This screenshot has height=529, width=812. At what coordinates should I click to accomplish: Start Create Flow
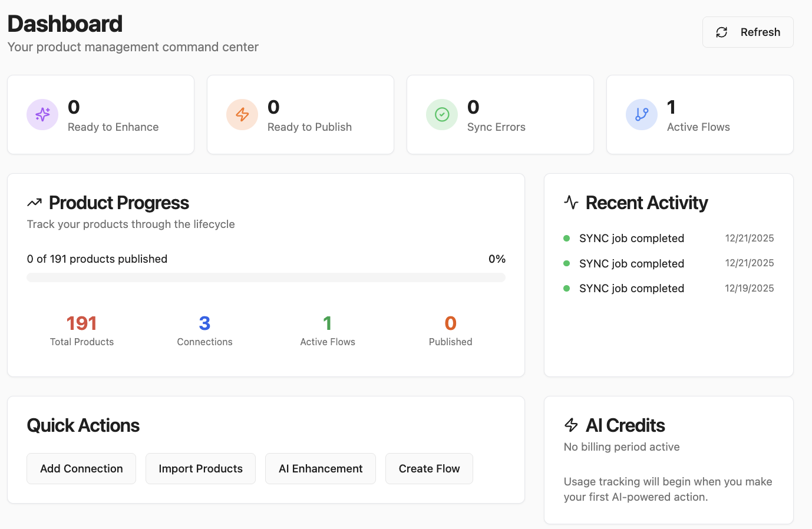(x=429, y=468)
